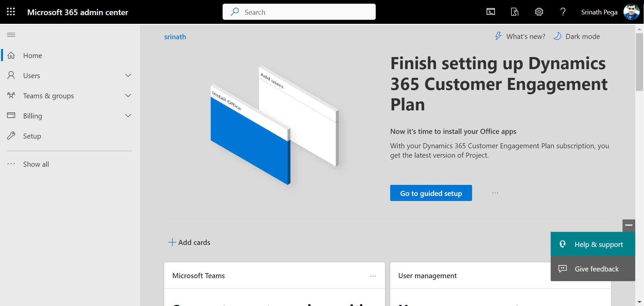
Task: Expand the Billing navigation section
Action: tap(128, 116)
